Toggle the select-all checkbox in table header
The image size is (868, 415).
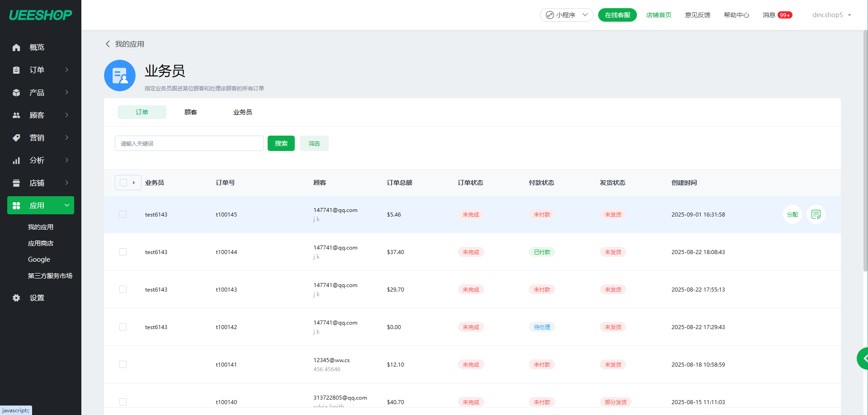(123, 183)
